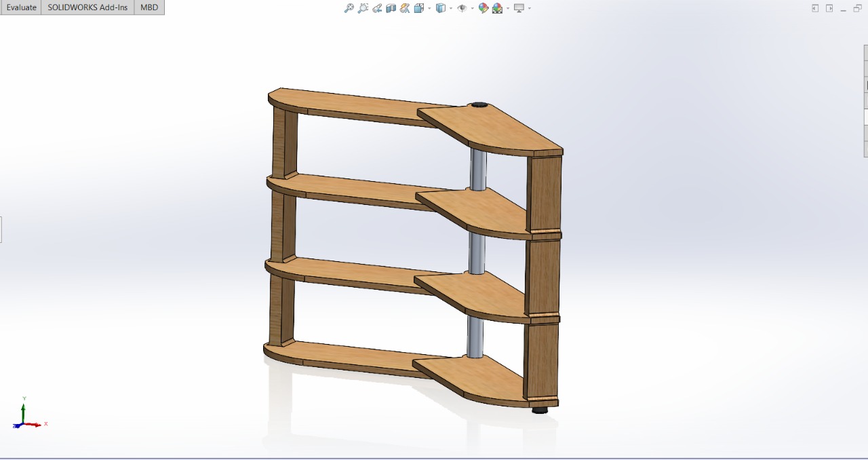Open the Hide/Show Items dropdown arrow
868x460 pixels.
472,9
